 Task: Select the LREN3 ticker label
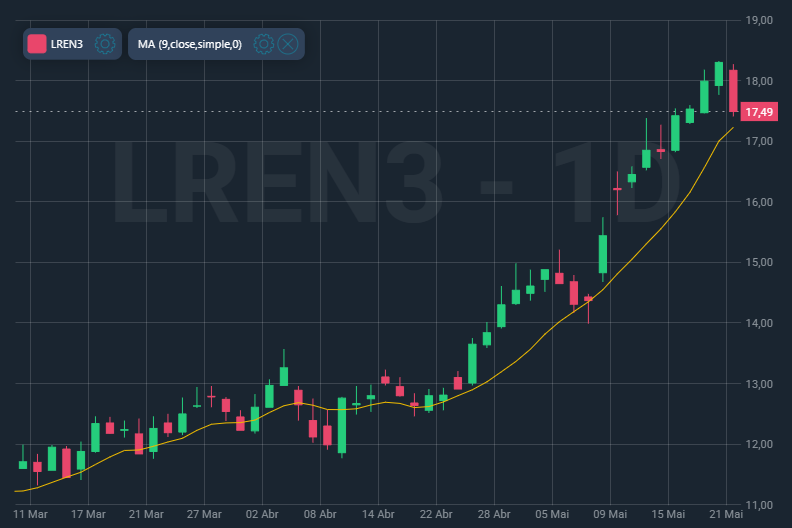[x=67, y=44]
